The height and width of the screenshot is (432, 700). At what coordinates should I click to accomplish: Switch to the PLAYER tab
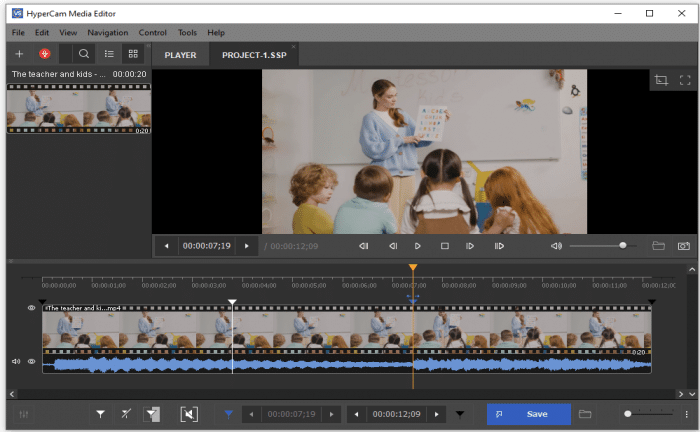click(180, 55)
